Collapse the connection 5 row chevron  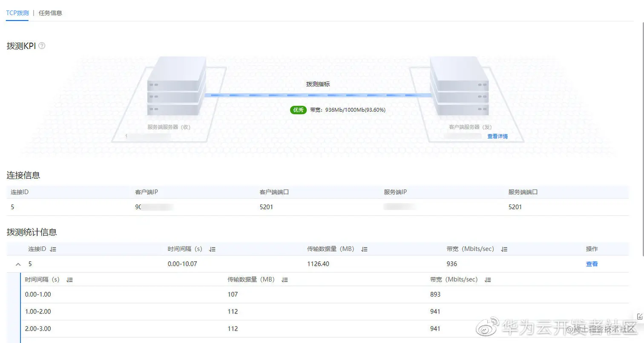[x=18, y=264]
